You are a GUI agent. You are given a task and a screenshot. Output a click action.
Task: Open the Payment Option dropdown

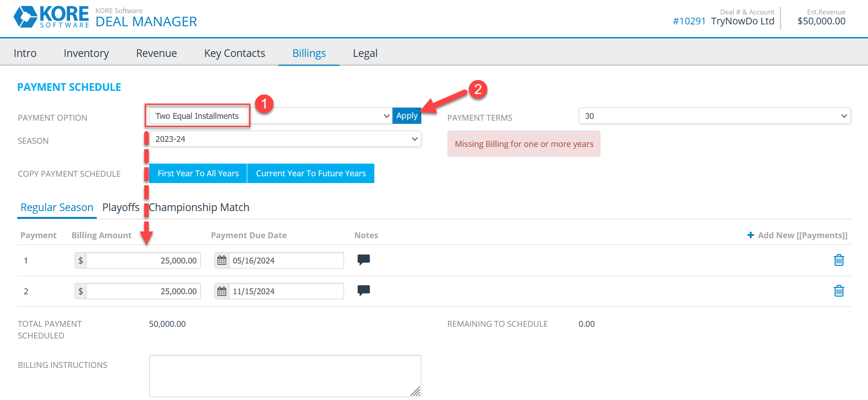270,116
